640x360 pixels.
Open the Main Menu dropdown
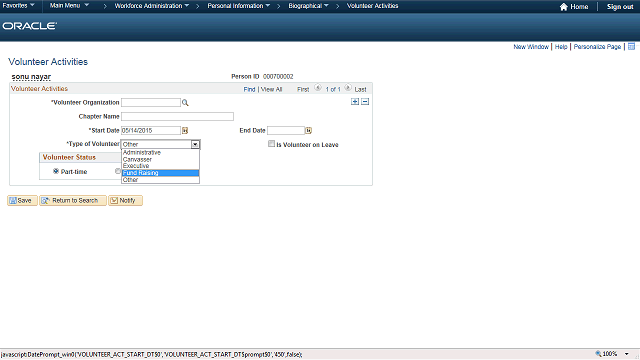click(69, 6)
